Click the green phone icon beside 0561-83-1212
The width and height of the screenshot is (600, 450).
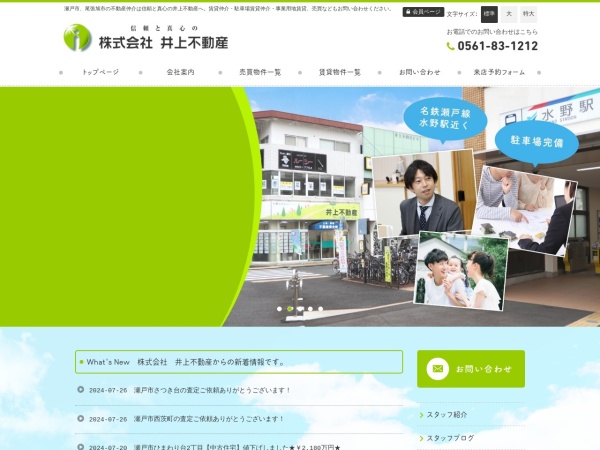tap(450, 46)
